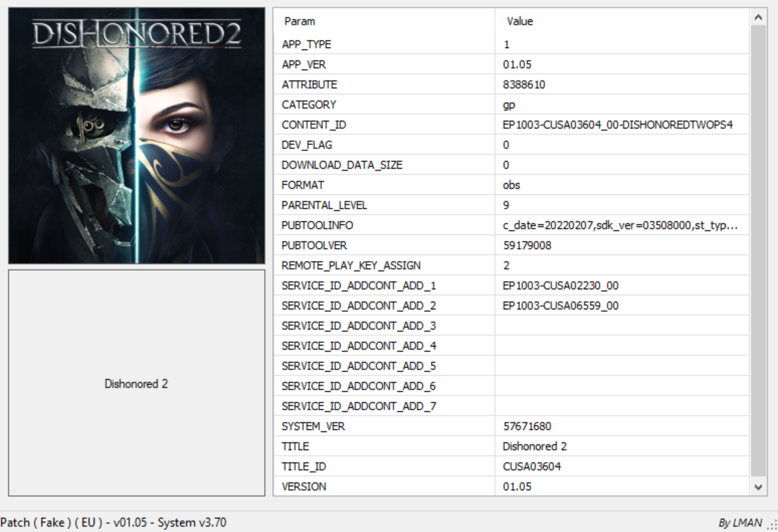Select the PUBTOOLINFO parameter

tap(317, 225)
